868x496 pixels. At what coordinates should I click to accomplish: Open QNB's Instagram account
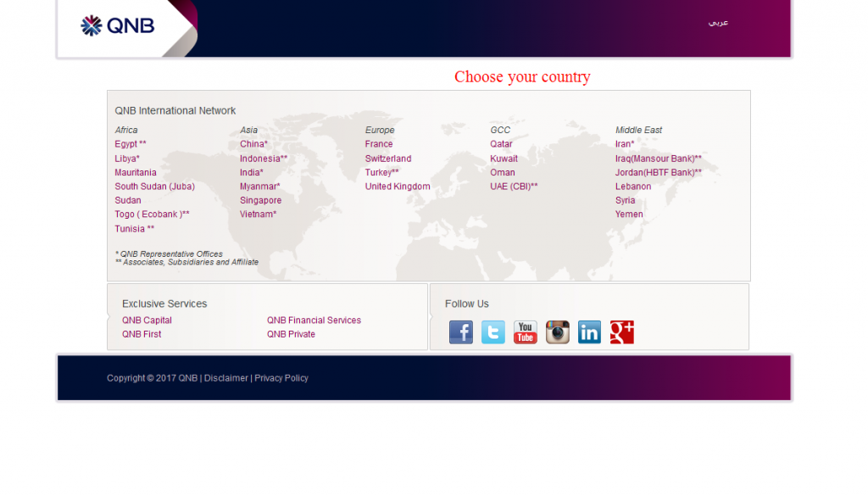(x=557, y=332)
